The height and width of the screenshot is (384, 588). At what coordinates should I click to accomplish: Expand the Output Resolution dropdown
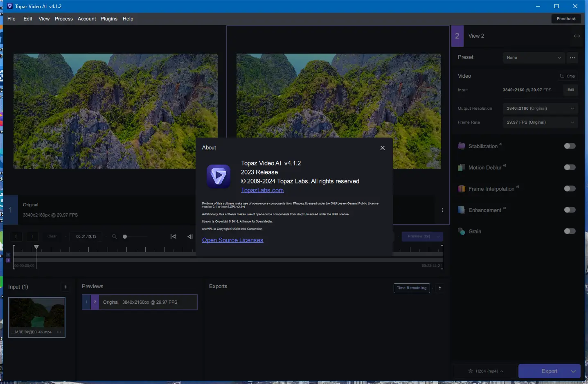pyautogui.click(x=540, y=108)
